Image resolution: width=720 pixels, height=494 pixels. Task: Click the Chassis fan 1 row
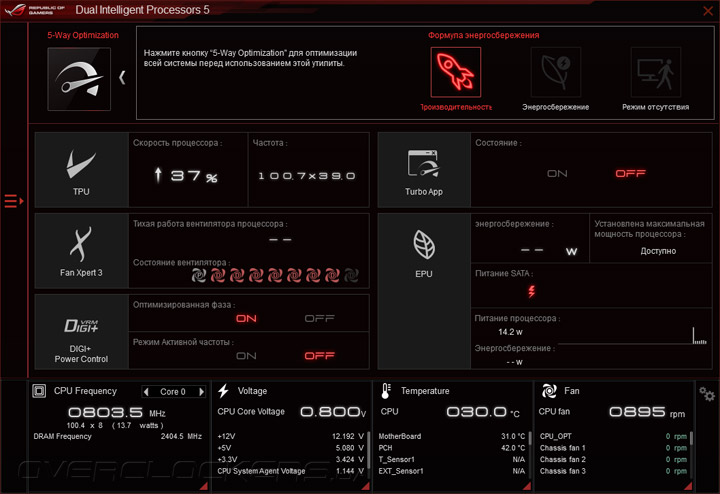point(613,448)
